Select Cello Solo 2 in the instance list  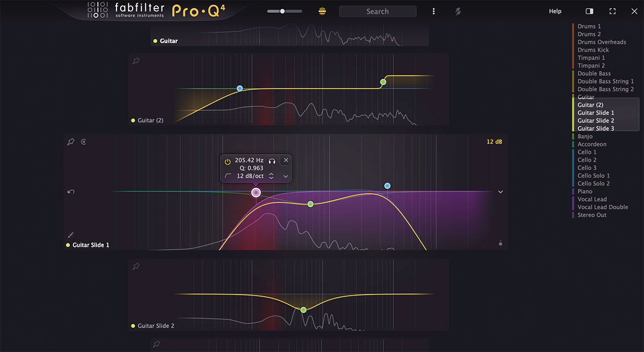(x=594, y=184)
